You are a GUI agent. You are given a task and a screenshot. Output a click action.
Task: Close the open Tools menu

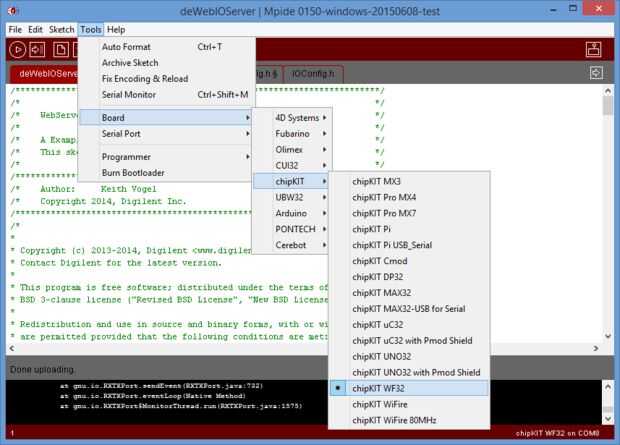point(91,30)
